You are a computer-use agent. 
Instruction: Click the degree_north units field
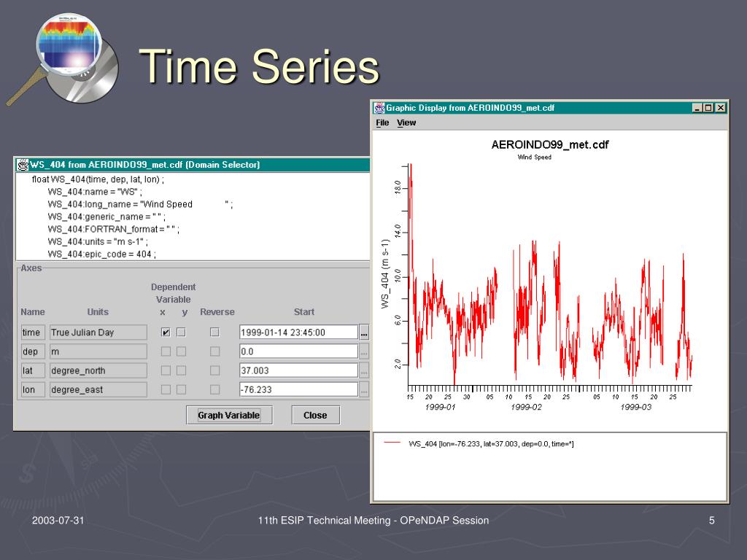[x=98, y=370]
